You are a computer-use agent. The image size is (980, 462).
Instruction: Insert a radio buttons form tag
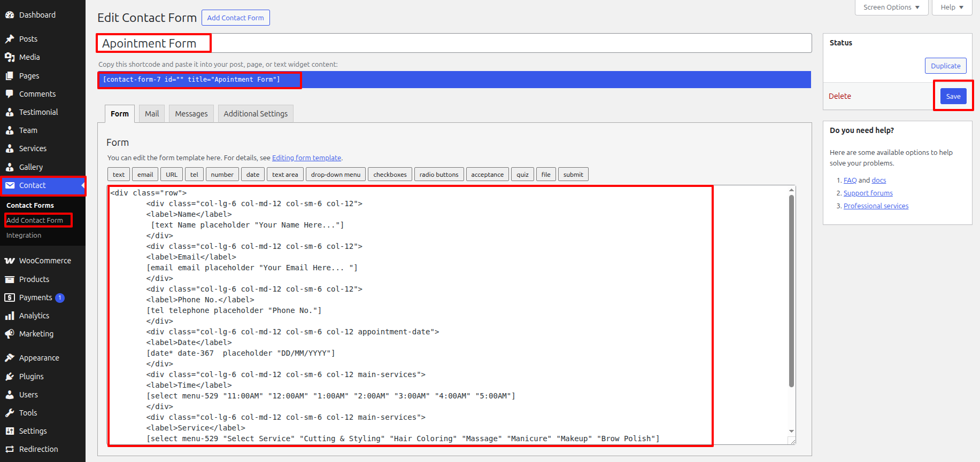click(438, 175)
